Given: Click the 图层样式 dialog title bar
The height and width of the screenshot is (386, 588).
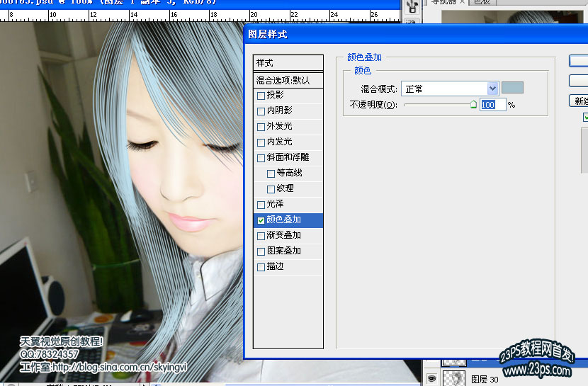Looking at the screenshot, I should pos(416,34).
